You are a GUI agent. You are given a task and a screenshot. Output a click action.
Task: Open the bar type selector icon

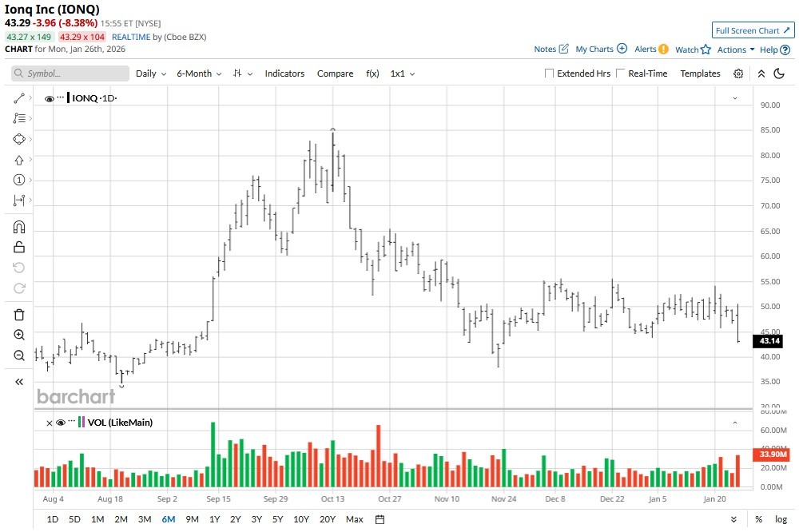243,73
